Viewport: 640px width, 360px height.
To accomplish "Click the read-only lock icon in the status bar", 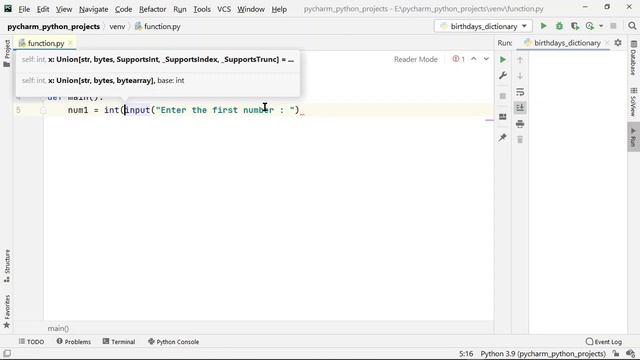I will coord(616,354).
